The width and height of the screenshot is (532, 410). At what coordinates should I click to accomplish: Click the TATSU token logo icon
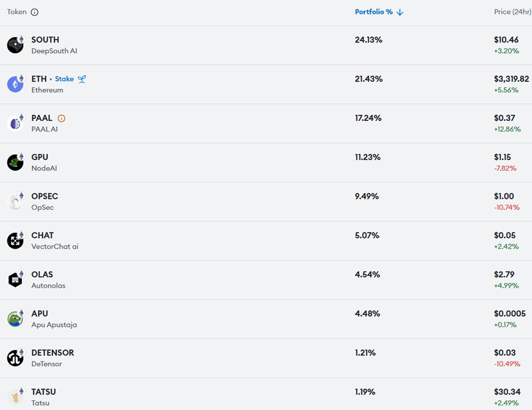tap(15, 397)
